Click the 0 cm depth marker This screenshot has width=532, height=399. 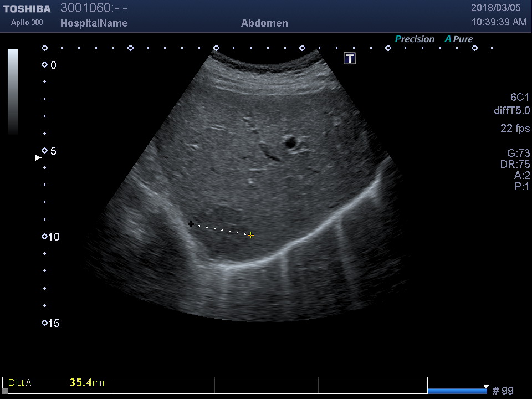[x=45, y=65]
